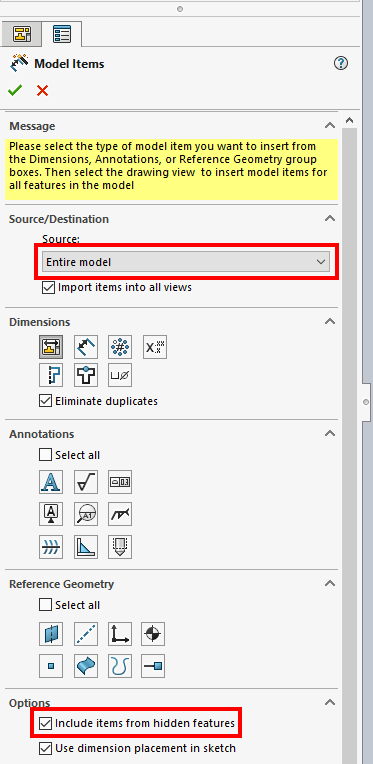Toggle Caterpillar annotation icon
This screenshot has height=764, width=373.
[x=51, y=547]
